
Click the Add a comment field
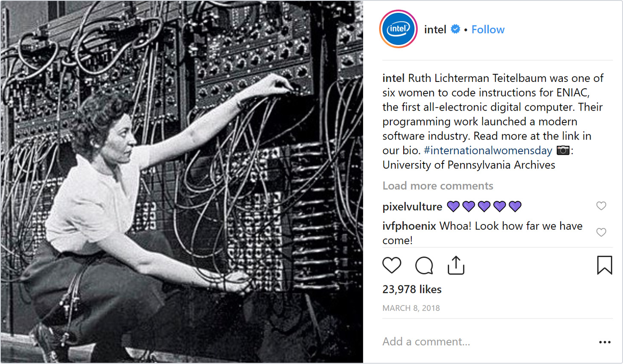(486, 341)
